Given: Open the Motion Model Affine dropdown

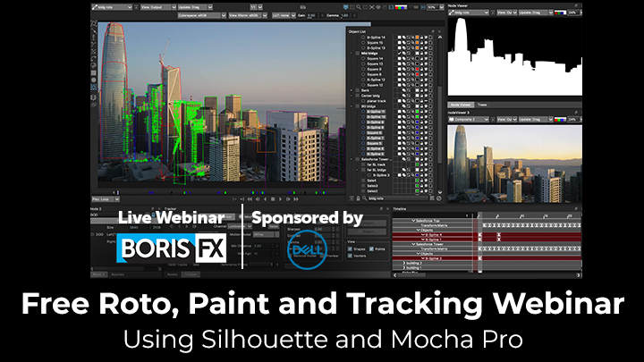Looking at the screenshot, I should 266,235.
